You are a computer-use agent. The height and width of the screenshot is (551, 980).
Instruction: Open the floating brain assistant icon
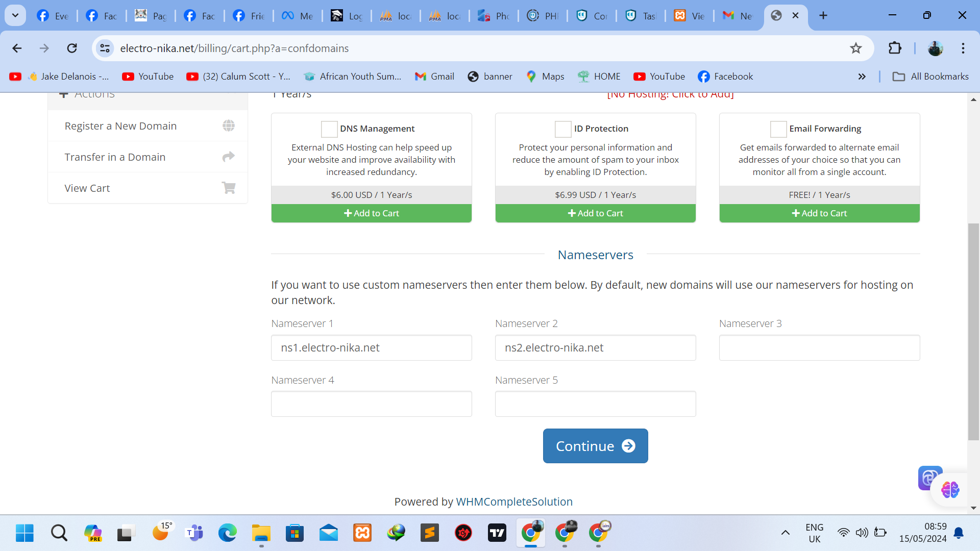(x=950, y=490)
